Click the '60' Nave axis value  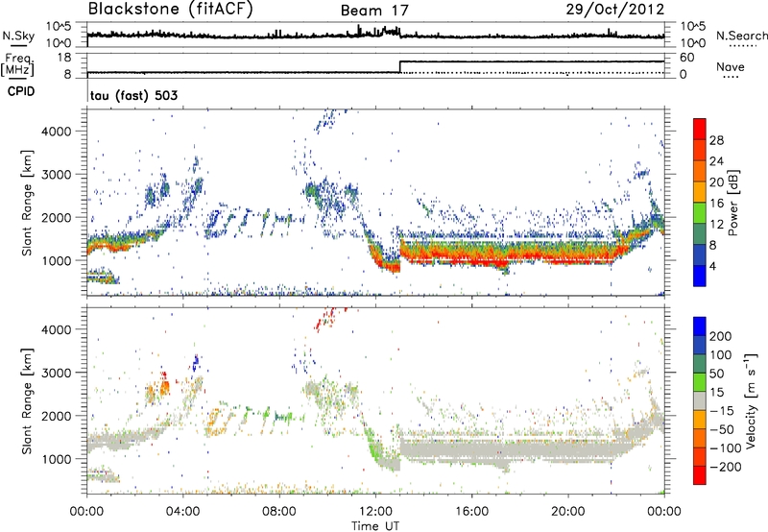tap(686, 58)
